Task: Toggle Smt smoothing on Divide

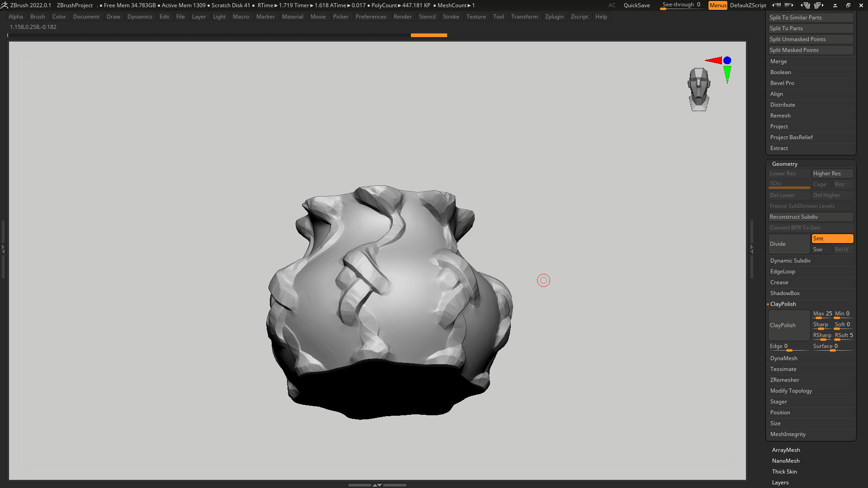Action: 832,239
